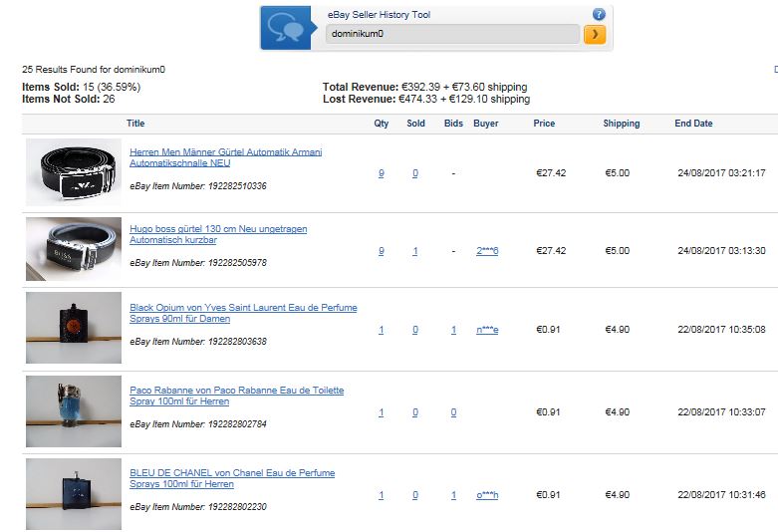
Task: Click the blue chat bubbles logo icon
Action: tap(286, 28)
